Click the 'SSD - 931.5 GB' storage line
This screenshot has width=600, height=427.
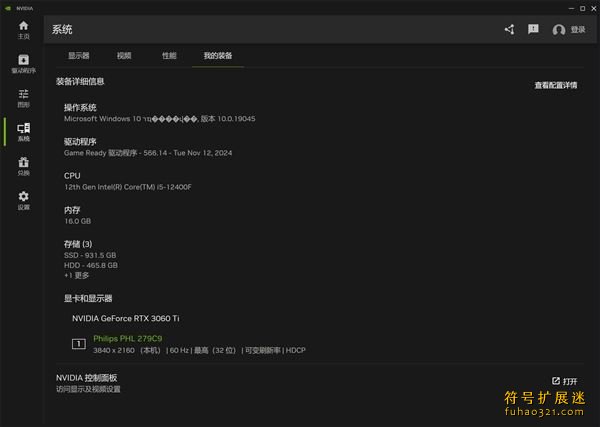tap(90, 255)
